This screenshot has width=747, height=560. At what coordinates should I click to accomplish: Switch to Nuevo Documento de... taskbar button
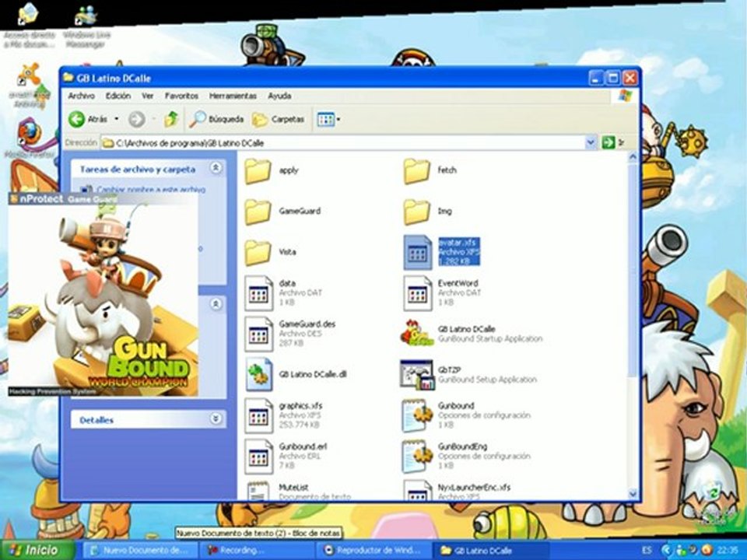139,551
